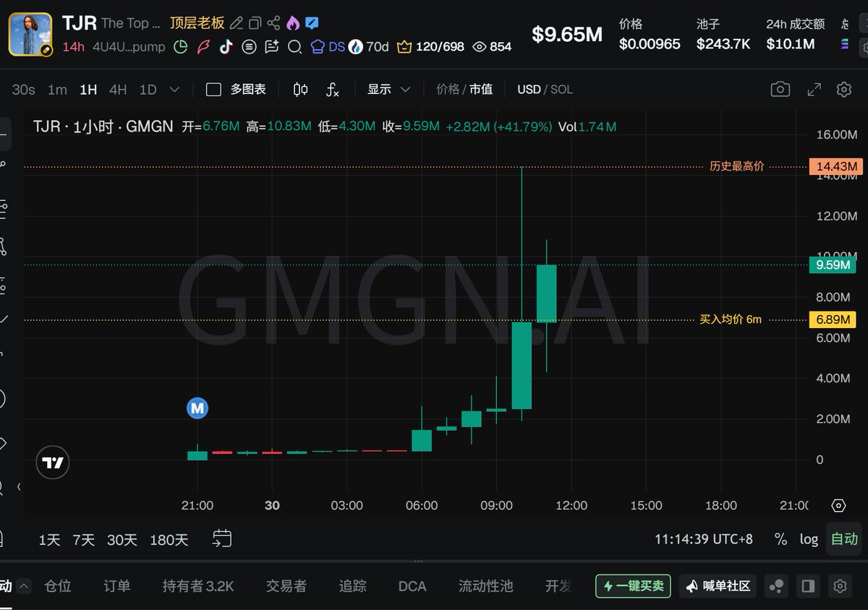Image resolution: width=868 pixels, height=610 pixels.
Task: Set range to 180天
Action: click(x=169, y=540)
